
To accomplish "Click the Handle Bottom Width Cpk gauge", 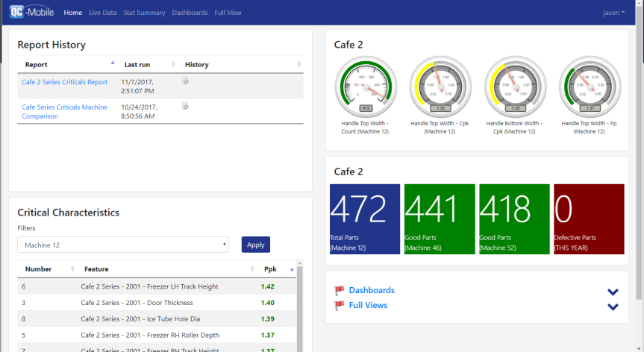I will (515, 85).
